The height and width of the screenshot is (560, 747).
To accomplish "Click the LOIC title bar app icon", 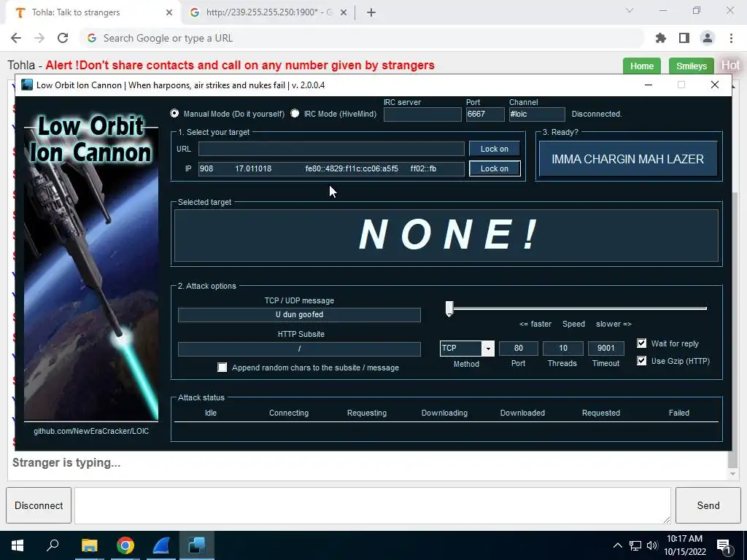I will 27,85.
